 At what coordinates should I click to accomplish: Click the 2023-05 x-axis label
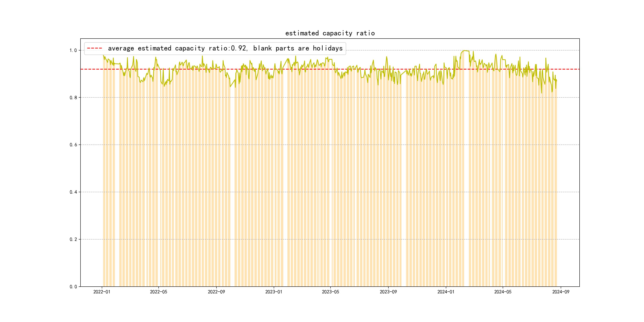click(x=330, y=292)
